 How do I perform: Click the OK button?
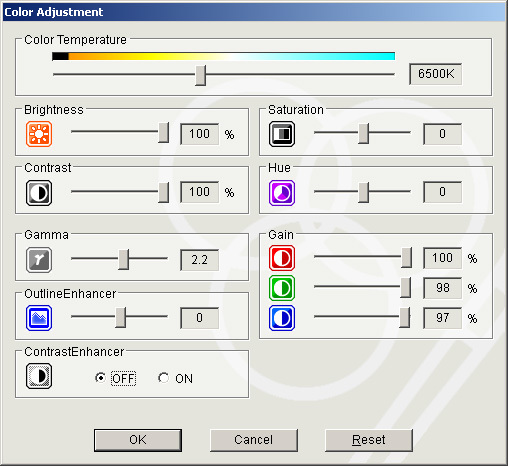pyautogui.click(x=138, y=440)
